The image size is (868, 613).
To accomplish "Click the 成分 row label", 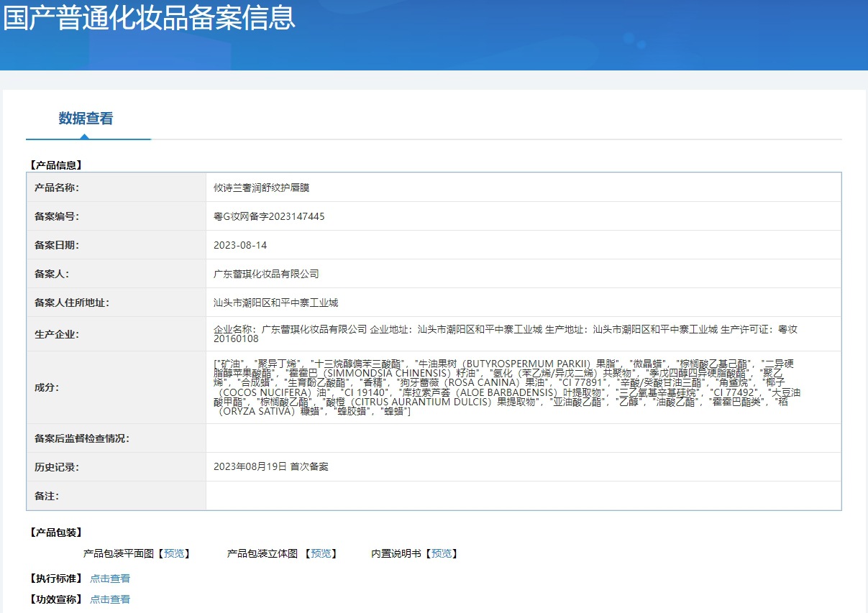I will coord(47,388).
